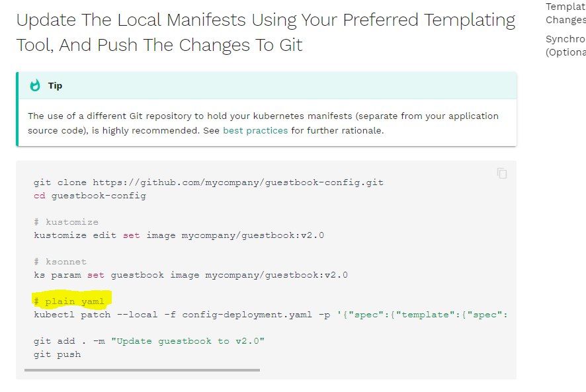Click the ks param set guestbook line

pos(190,275)
